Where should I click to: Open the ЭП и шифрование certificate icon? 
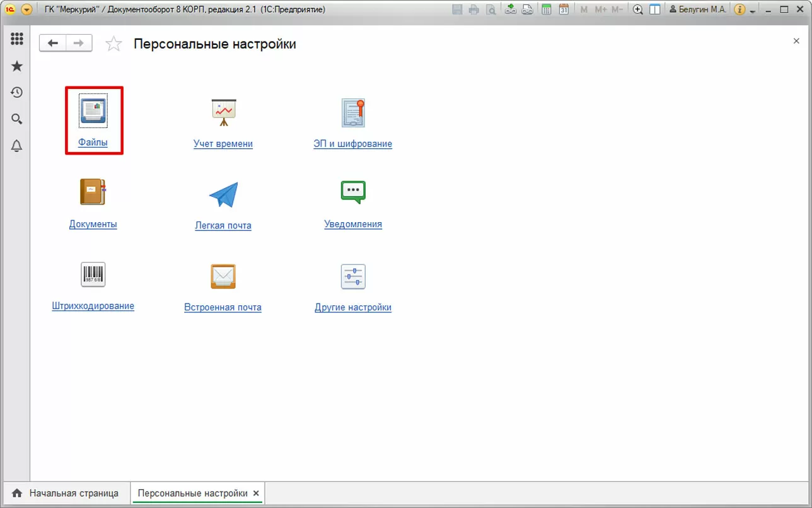pyautogui.click(x=353, y=112)
